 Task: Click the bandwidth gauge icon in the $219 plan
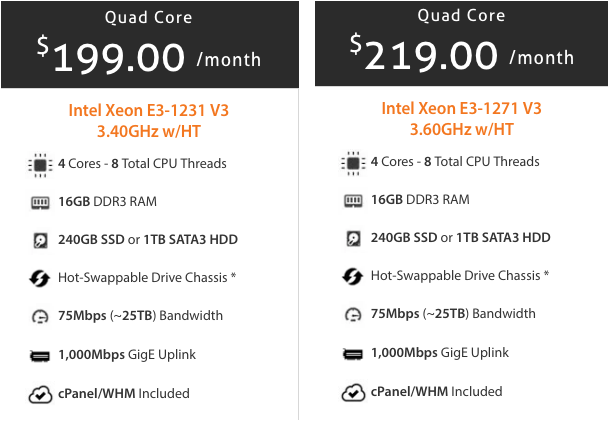(353, 314)
